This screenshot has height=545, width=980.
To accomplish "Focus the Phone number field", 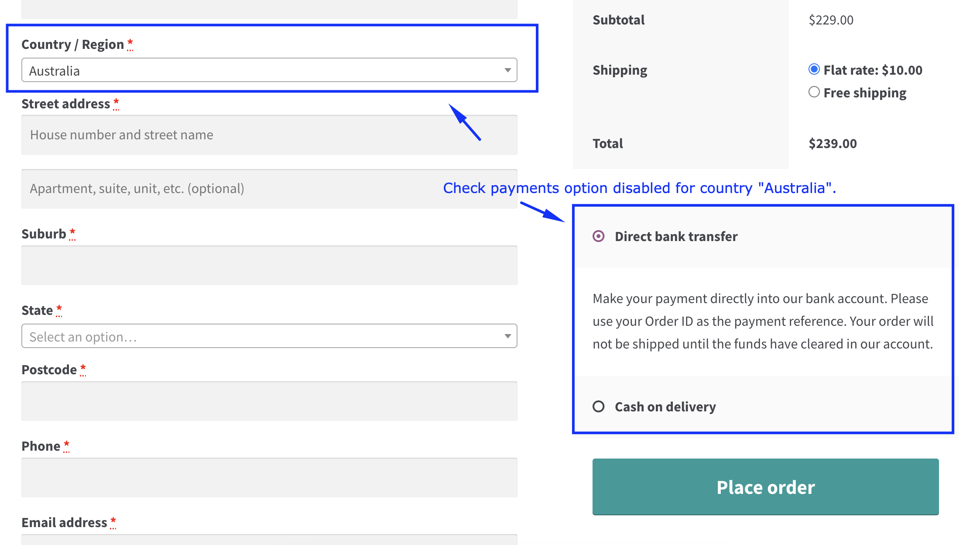I will [x=269, y=477].
